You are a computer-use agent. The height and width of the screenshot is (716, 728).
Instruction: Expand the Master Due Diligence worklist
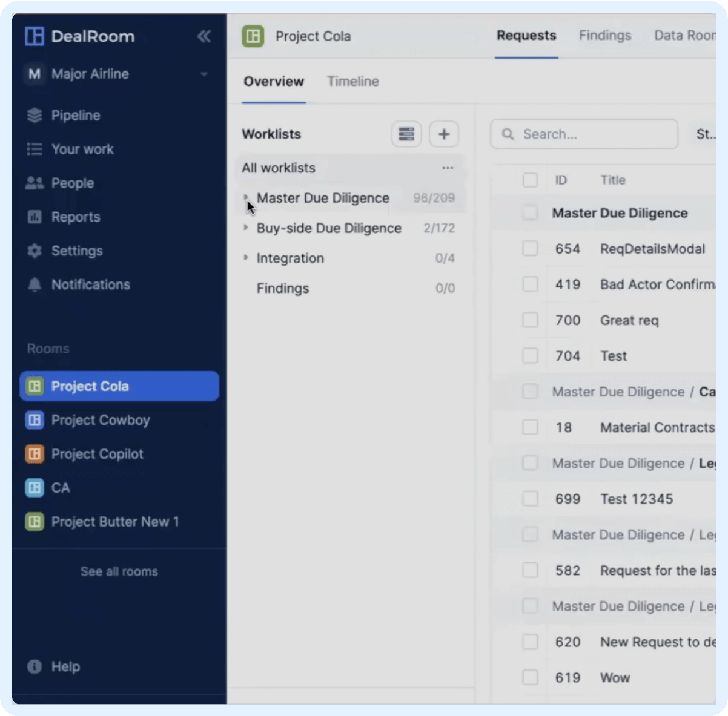pos(247,198)
